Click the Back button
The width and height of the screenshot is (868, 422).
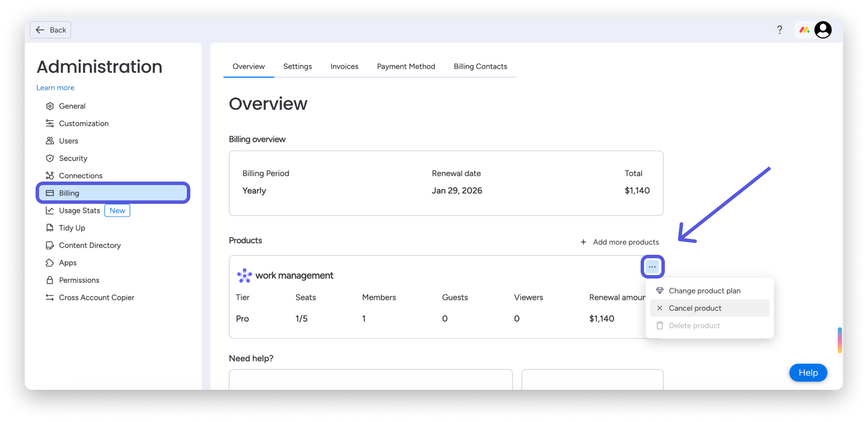point(50,30)
